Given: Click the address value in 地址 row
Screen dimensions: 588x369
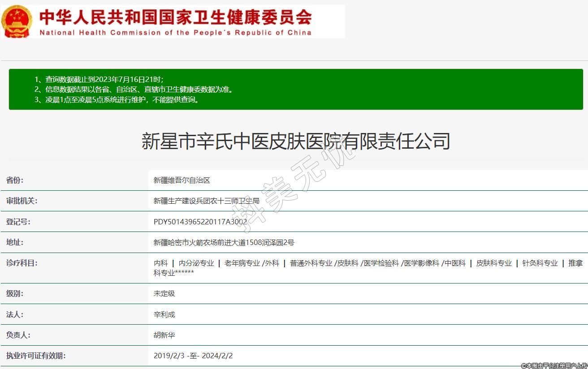Looking at the screenshot, I should tap(224, 242).
